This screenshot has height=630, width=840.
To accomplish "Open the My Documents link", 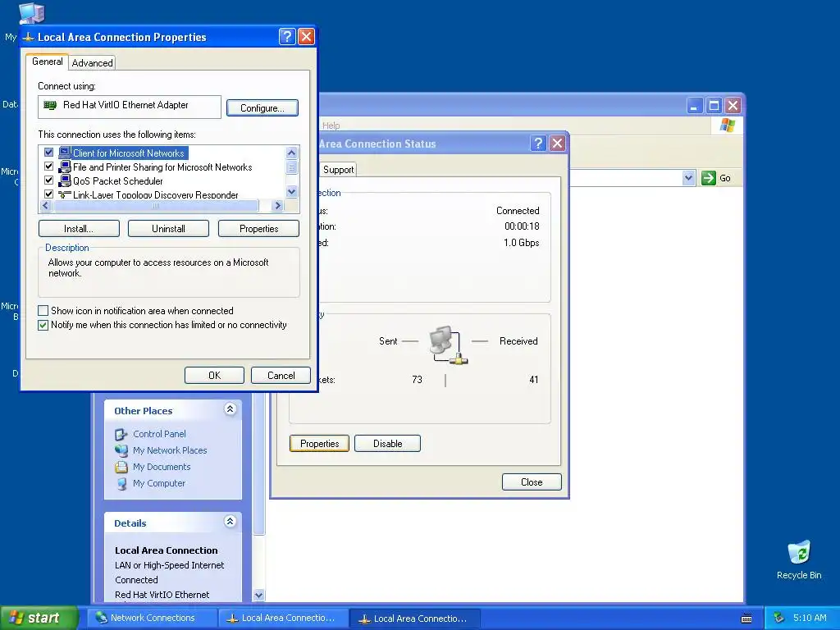I will click(162, 467).
